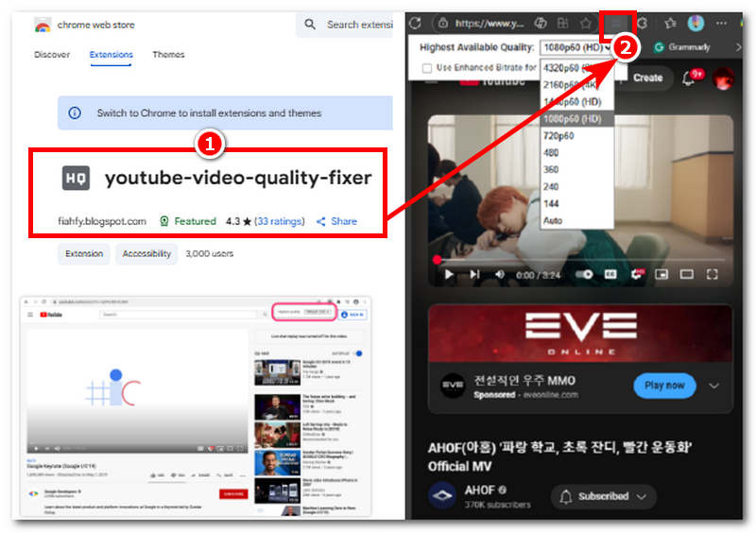The width and height of the screenshot is (756, 533).
Task: Click the browser profile avatar
Action: pos(696,23)
